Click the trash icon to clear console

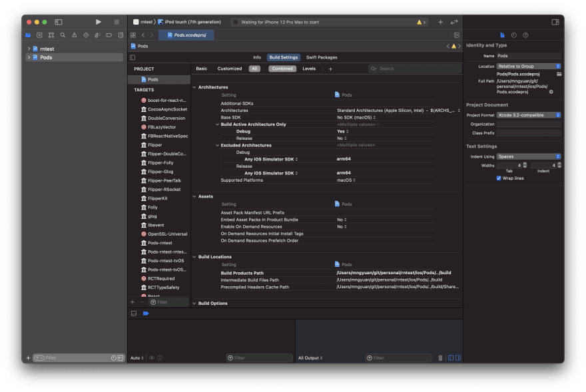point(440,358)
